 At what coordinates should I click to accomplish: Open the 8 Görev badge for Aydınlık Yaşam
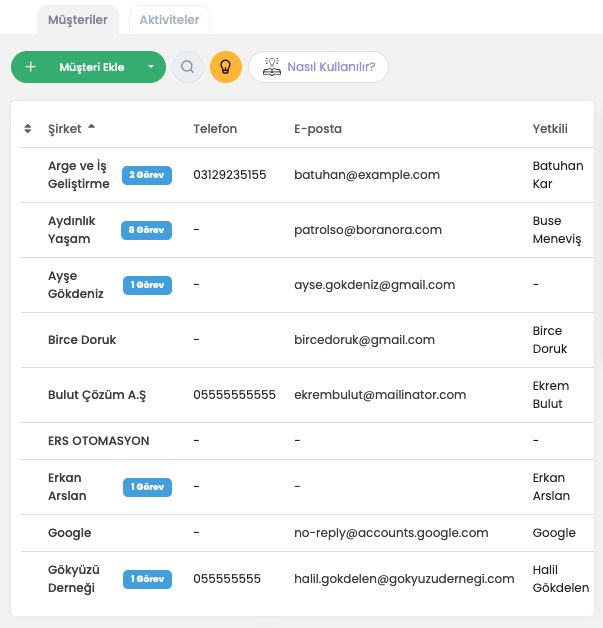click(147, 230)
